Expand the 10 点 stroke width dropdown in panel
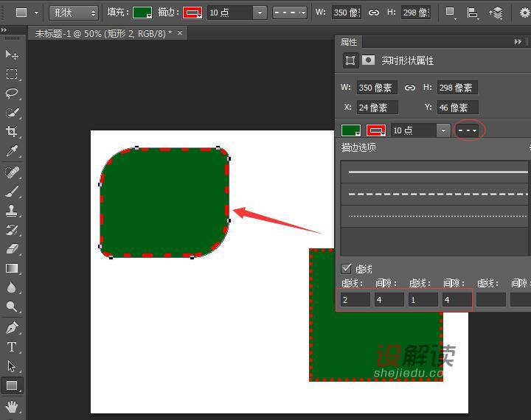531x420 pixels. pyautogui.click(x=443, y=130)
